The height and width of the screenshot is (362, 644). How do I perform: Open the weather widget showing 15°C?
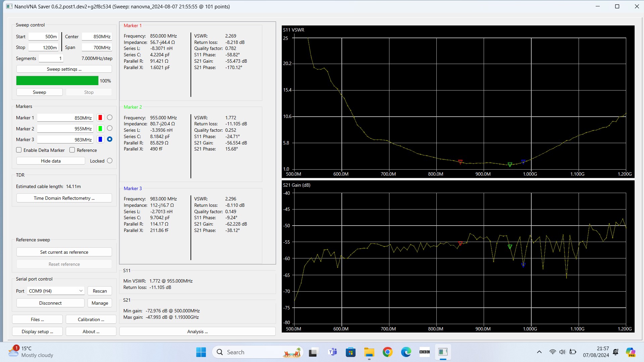[x=31, y=352]
